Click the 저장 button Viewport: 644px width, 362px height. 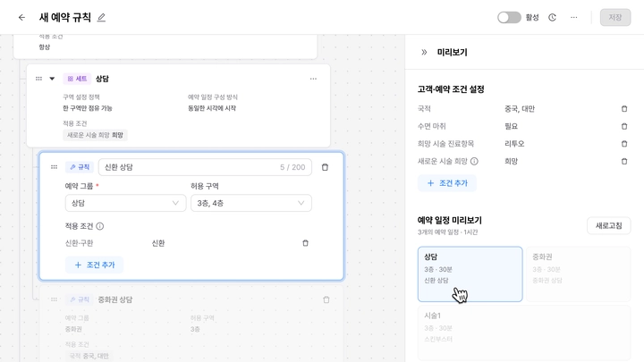click(614, 17)
